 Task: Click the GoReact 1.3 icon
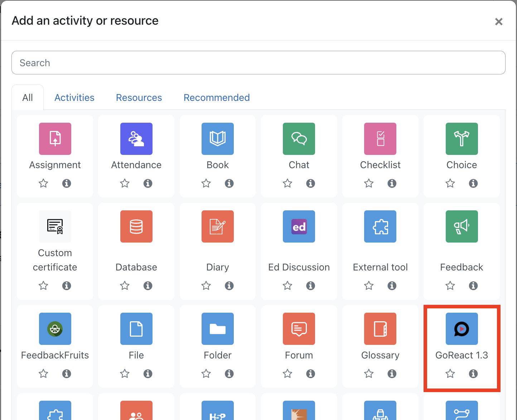coord(462,329)
